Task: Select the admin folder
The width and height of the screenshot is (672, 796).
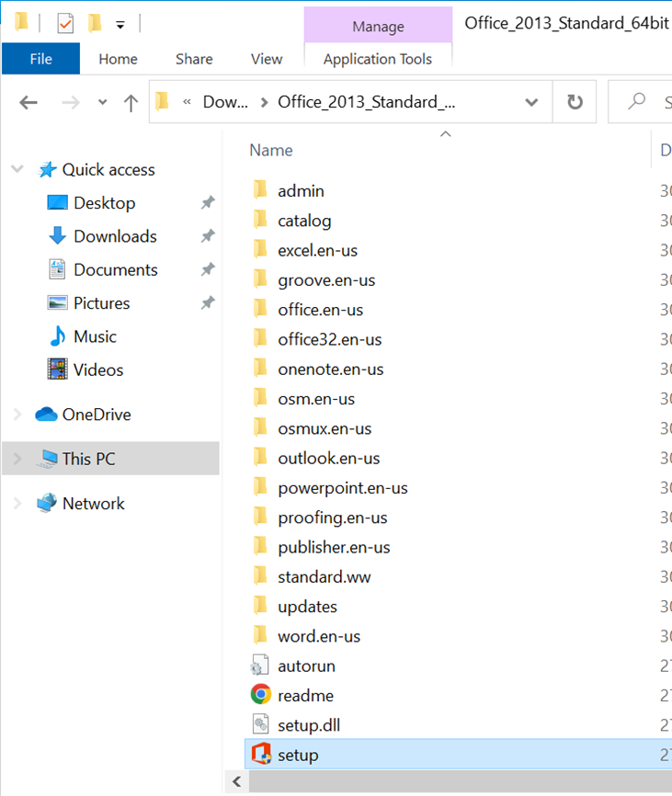Action: click(x=301, y=191)
